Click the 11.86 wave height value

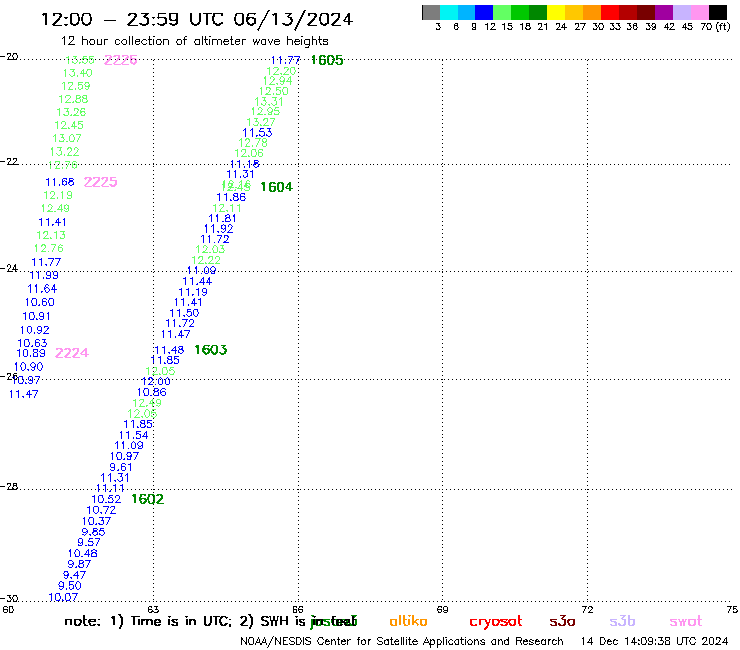click(231, 197)
